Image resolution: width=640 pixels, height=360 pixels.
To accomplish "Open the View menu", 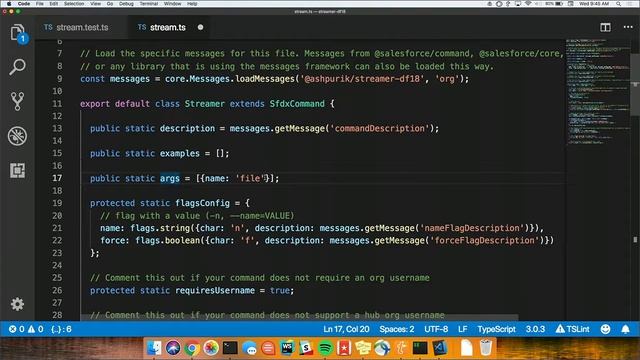I will click(x=96, y=3).
